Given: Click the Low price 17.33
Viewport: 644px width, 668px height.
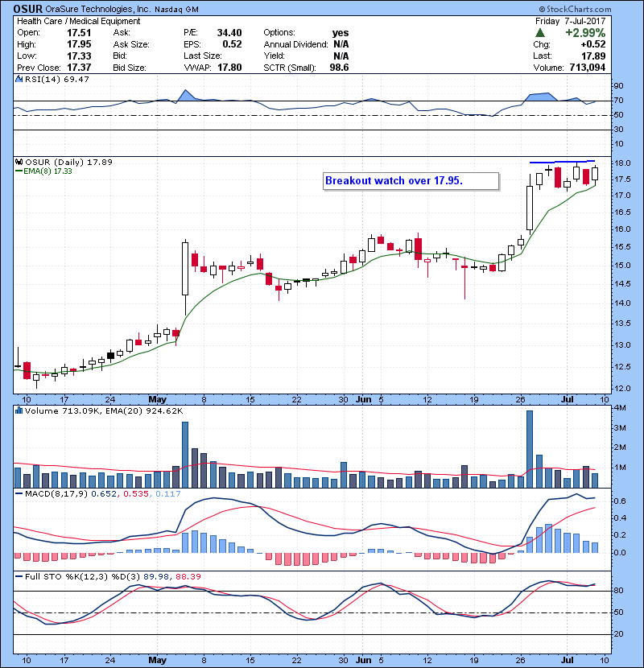Looking at the screenshot, I should click(79, 56).
